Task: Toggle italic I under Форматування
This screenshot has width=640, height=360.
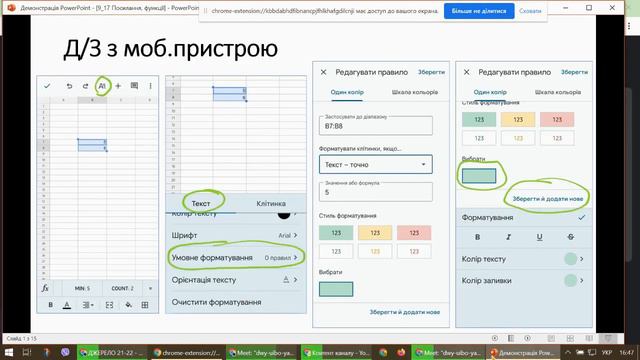Action: coord(509,237)
